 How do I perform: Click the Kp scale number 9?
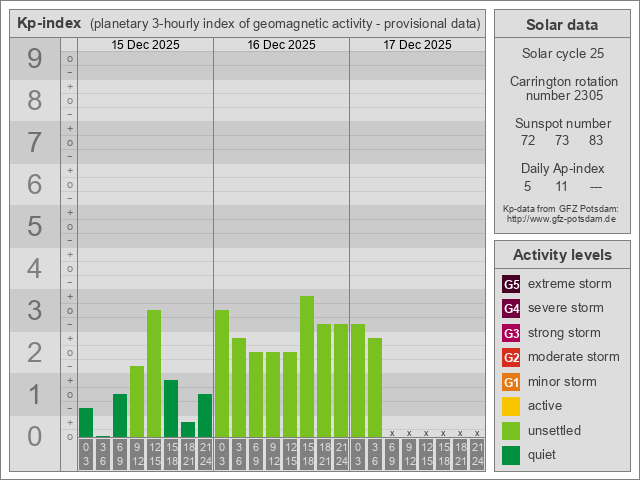click(x=35, y=60)
